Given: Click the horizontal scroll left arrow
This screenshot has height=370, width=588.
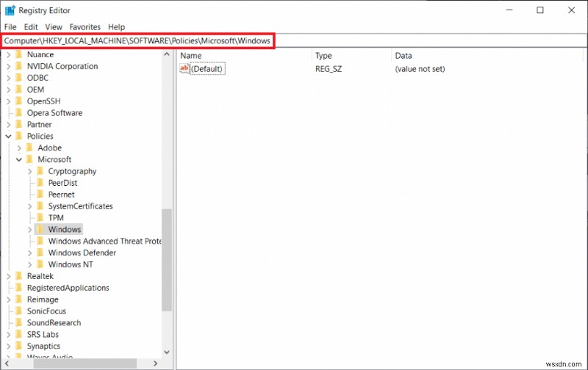Looking at the screenshot, I should tap(7, 363).
